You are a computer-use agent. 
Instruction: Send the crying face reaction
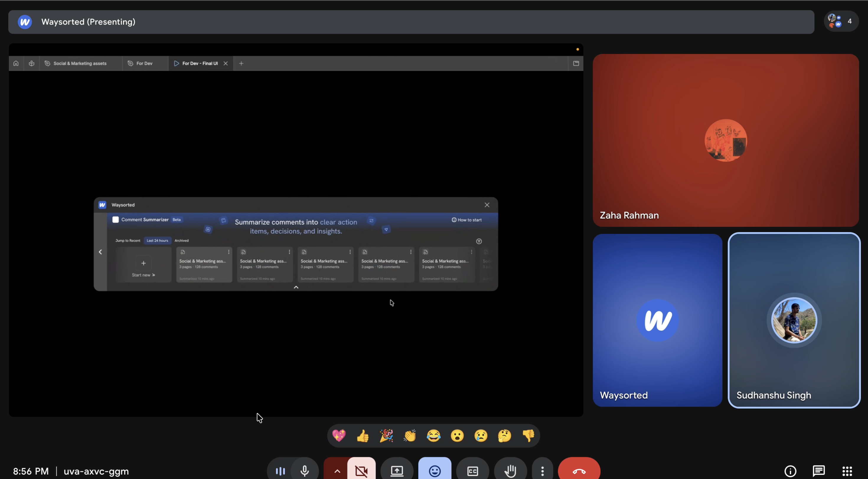[481, 436]
